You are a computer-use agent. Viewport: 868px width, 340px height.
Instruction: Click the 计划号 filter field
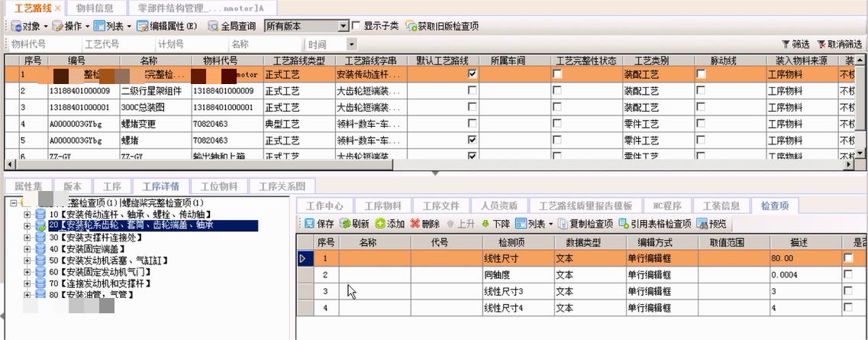click(x=191, y=44)
